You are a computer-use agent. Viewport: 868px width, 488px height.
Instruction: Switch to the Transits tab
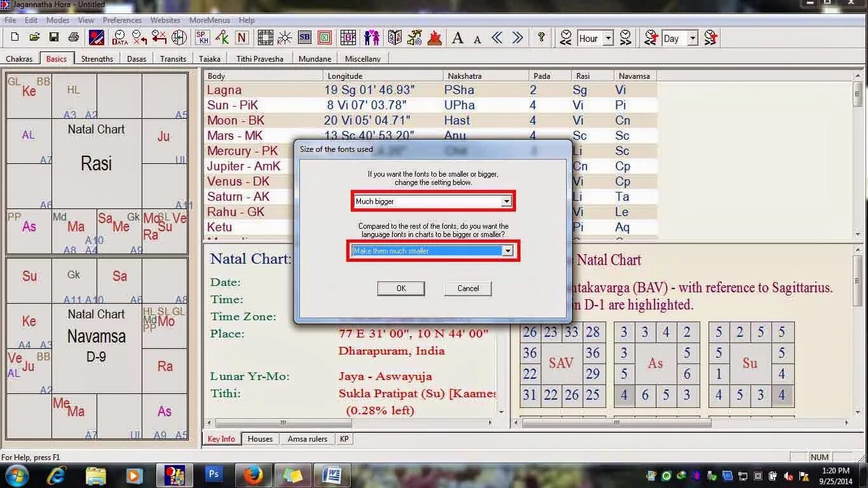pos(173,58)
